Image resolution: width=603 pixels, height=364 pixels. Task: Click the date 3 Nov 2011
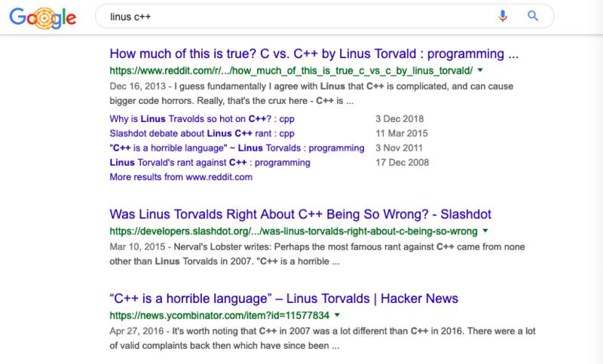(399, 148)
